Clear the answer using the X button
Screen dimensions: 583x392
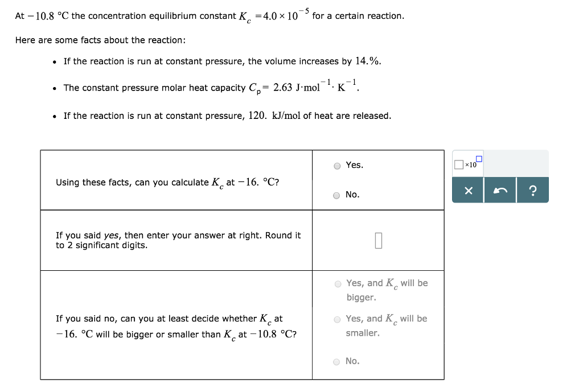point(467,190)
